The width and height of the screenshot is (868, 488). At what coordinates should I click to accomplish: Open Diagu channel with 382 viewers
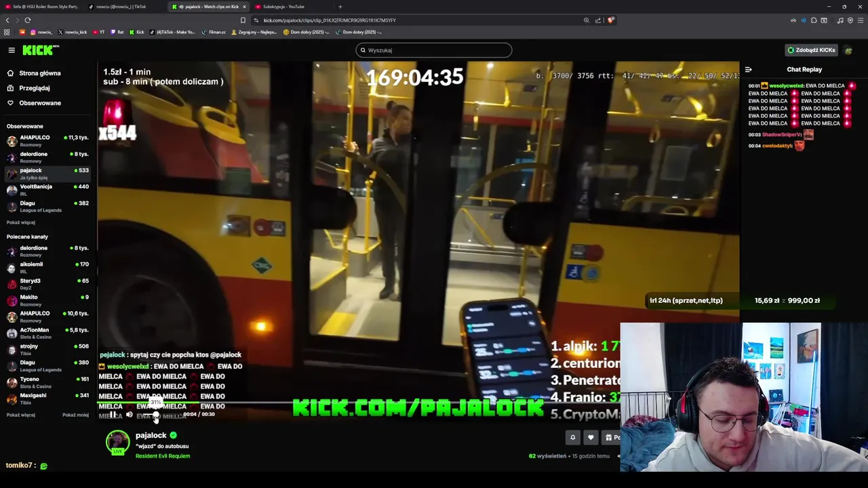[47, 206]
